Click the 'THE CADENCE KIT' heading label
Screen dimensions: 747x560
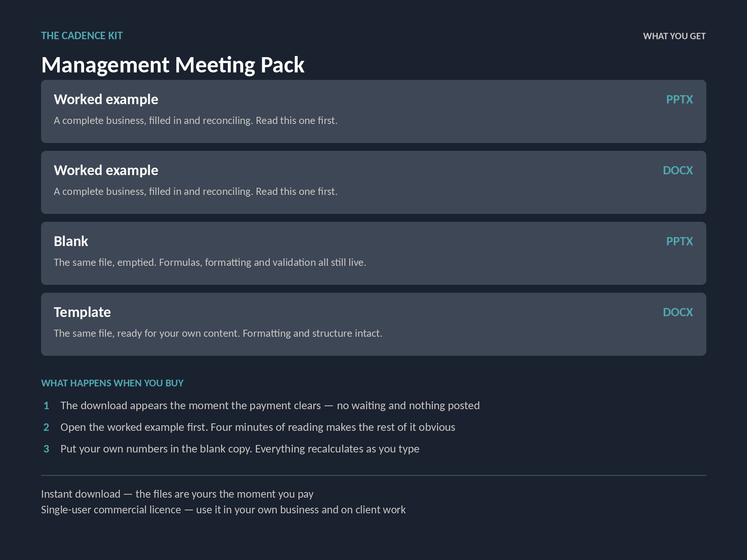[x=82, y=36]
